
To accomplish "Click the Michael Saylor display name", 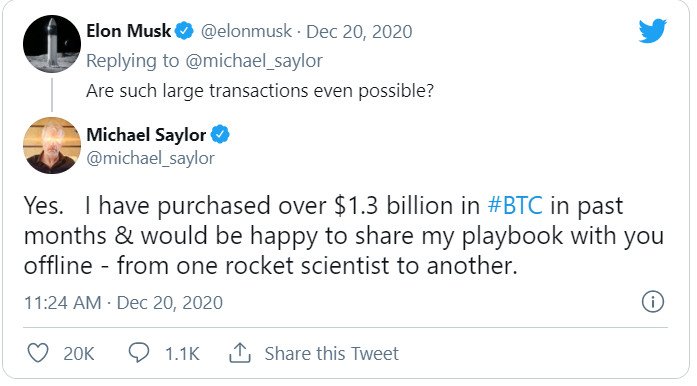I will (146, 135).
